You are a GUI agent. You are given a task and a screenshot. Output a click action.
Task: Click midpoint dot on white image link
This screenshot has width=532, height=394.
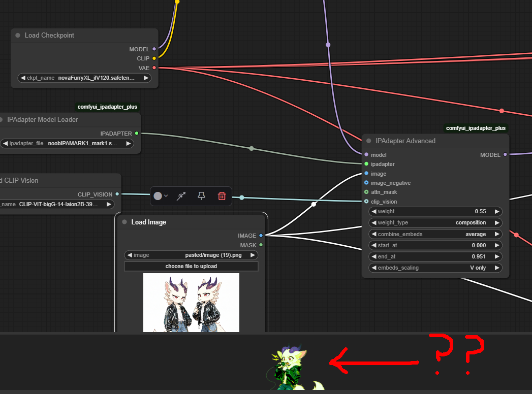click(x=314, y=204)
